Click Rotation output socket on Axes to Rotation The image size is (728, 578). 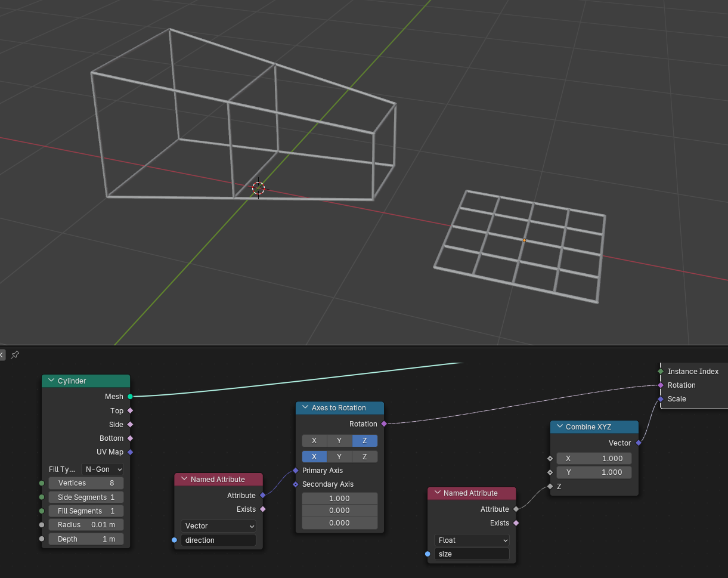[x=384, y=424]
